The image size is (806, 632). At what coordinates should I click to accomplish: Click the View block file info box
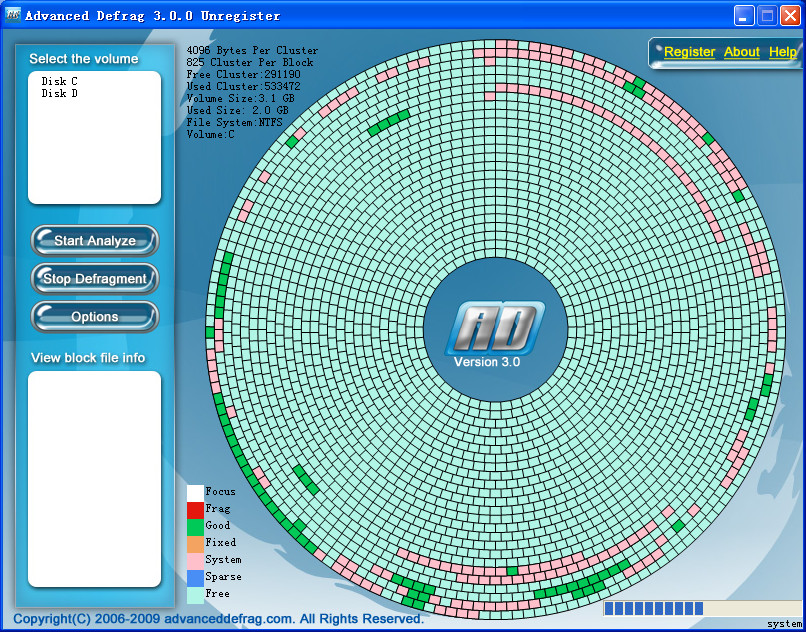pos(95,479)
